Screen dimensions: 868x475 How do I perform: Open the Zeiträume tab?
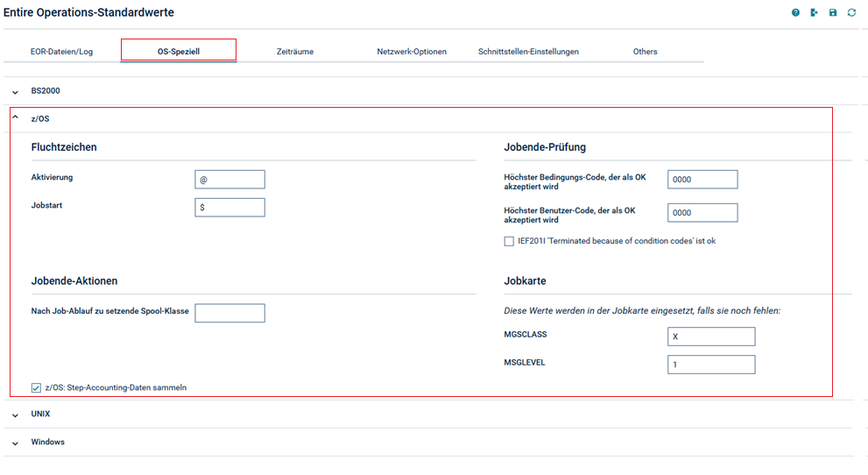pyautogui.click(x=295, y=52)
